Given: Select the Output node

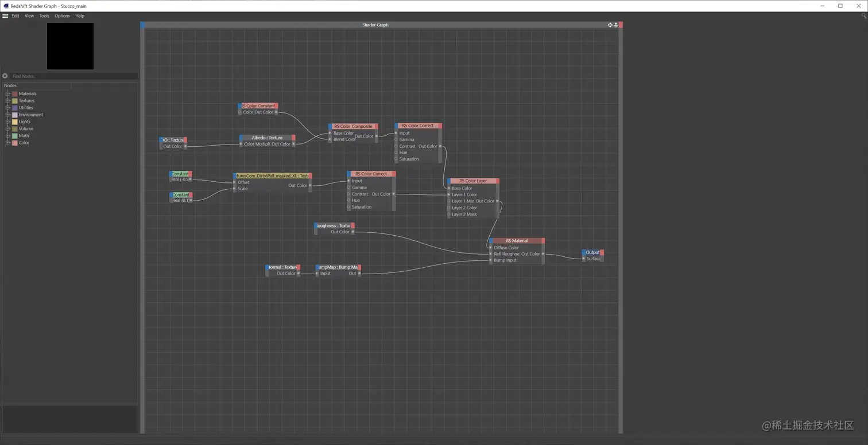Looking at the screenshot, I should pyautogui.click(x=592, y=252).
